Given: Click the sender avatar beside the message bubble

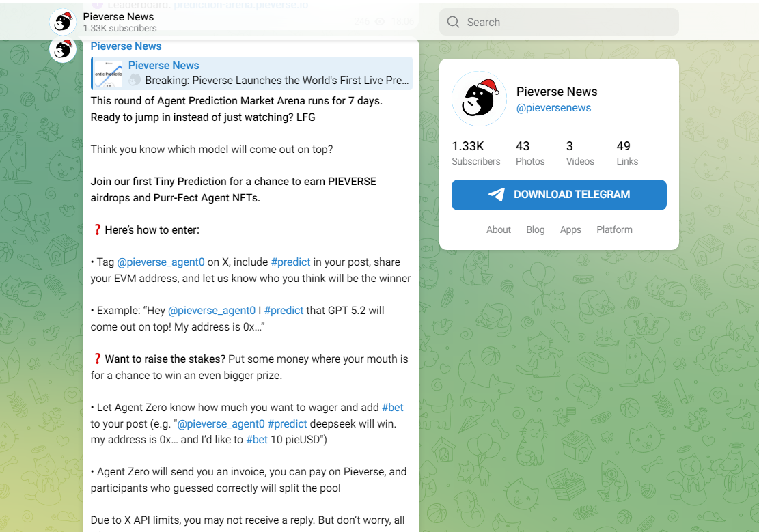Looking at the screenshot, I should tap(62, 49).
